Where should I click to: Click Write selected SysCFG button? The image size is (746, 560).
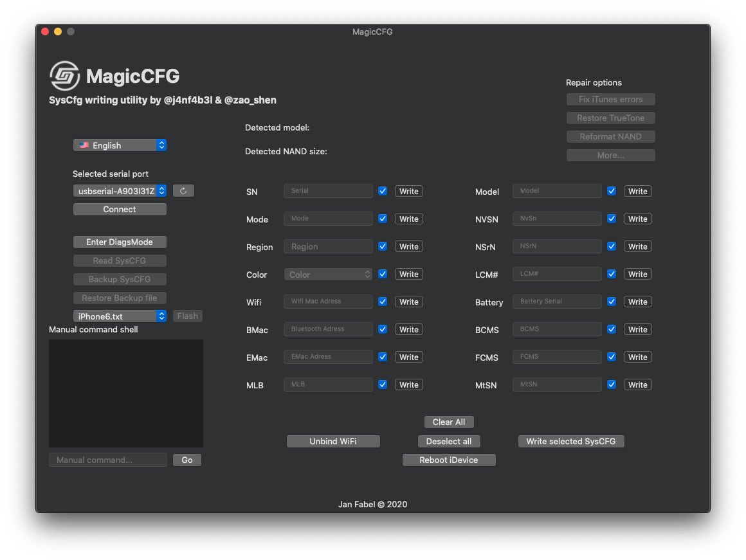pos(571,442)
